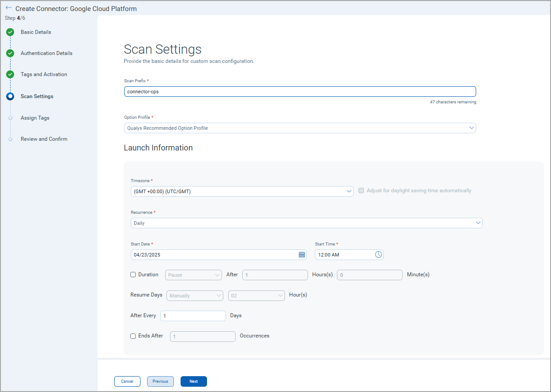This screenshot has height=392, width=551.
Task: Toggle Adjust for daylight saving time checkbox
Action: pos(361,191)
